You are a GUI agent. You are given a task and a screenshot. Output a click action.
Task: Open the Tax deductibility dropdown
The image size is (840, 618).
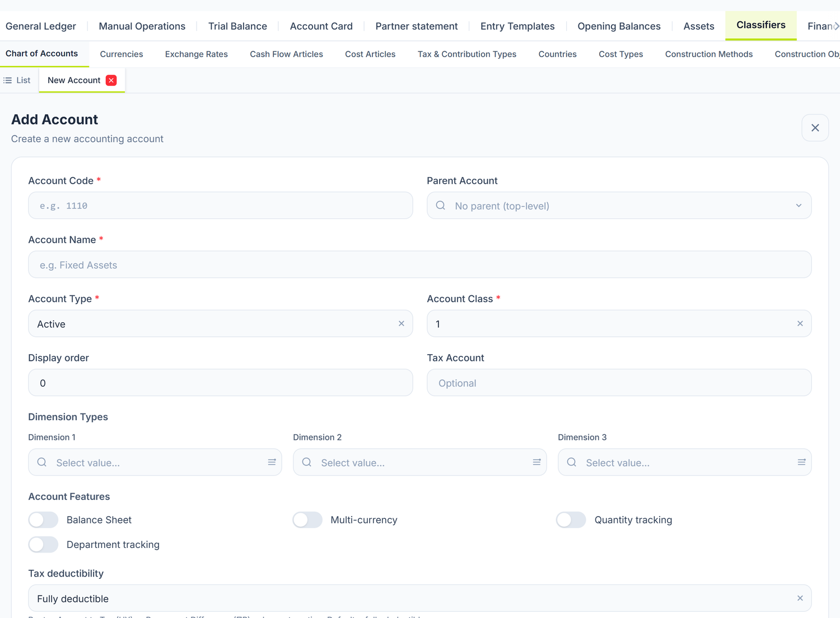click(x=419, y=598)
